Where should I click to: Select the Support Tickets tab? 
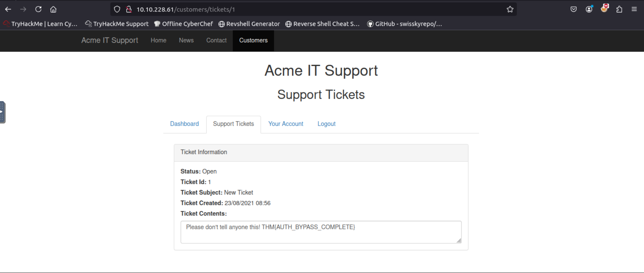(x=233, y=124)
